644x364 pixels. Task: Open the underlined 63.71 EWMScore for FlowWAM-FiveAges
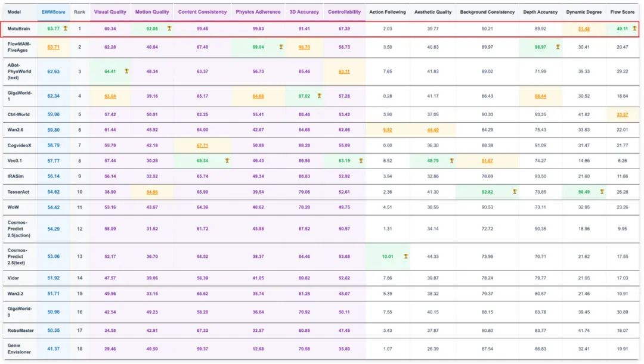(54, 47)
